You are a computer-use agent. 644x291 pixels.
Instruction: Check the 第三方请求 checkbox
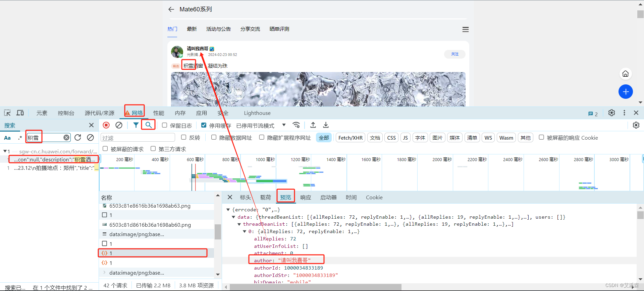tap(153, 148)
